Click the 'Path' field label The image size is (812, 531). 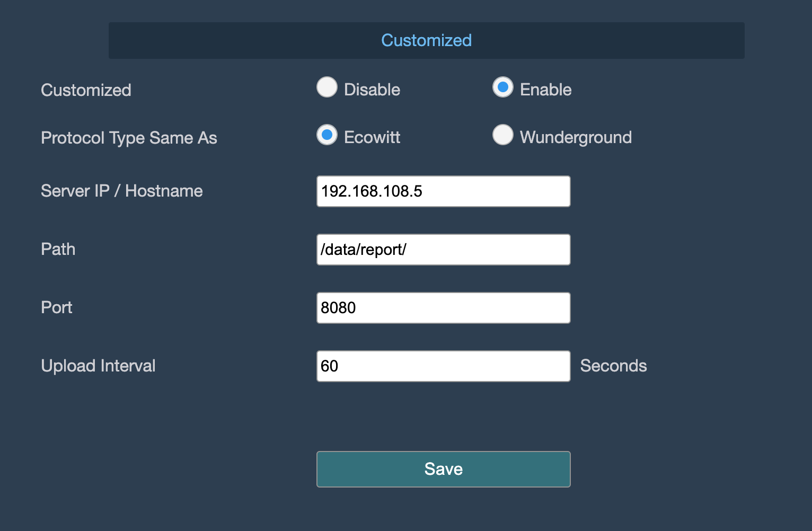tap(58, 249)
